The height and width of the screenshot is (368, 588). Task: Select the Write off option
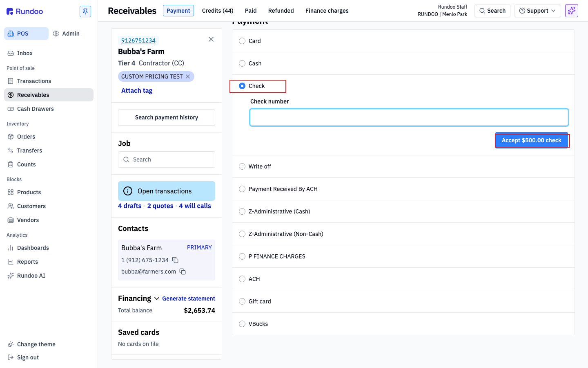[242, 166]
